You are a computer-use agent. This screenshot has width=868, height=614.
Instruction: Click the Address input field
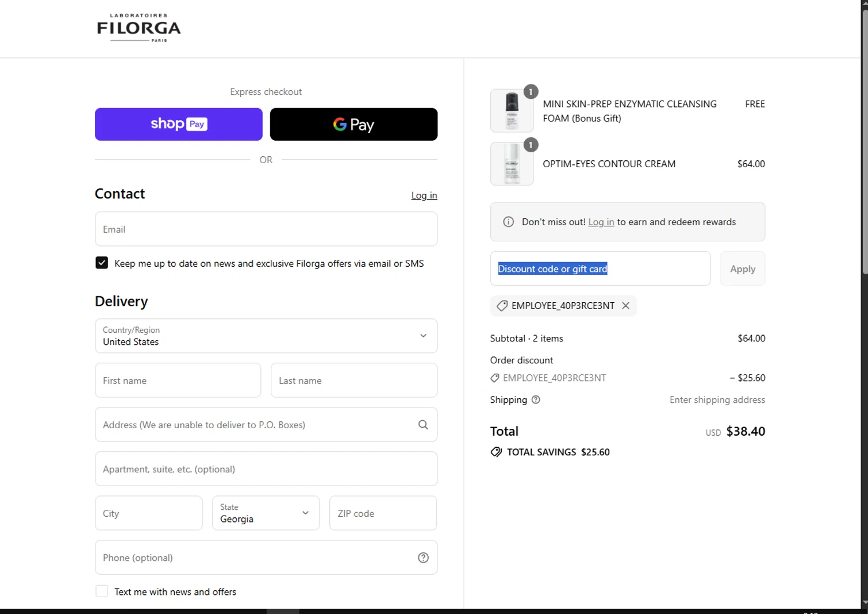pos(266,425)
